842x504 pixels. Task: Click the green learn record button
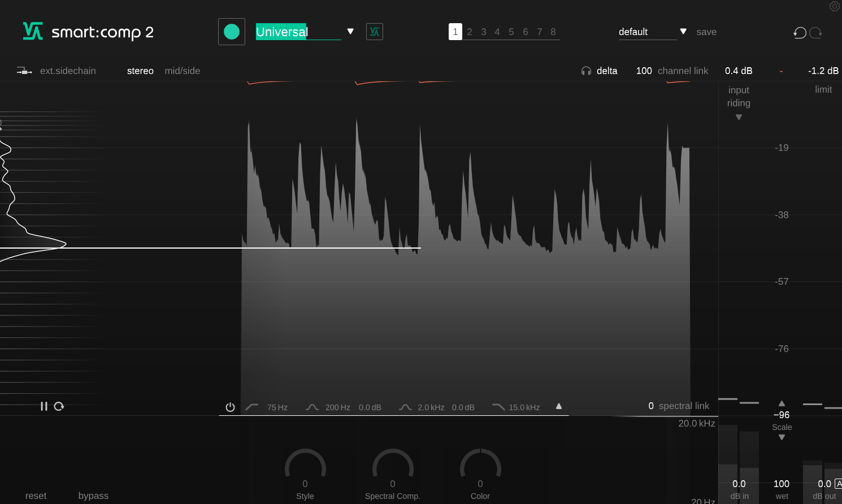[x=232, y=32]
